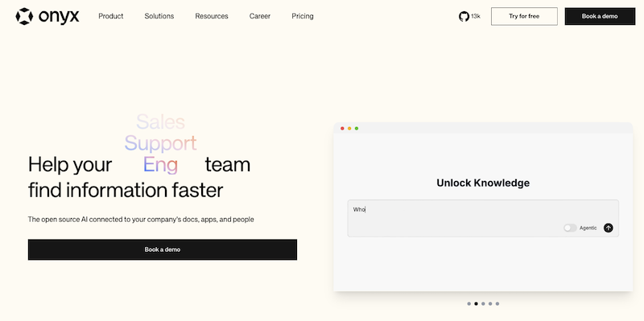Open the Product menu

[x=111, y=16]
